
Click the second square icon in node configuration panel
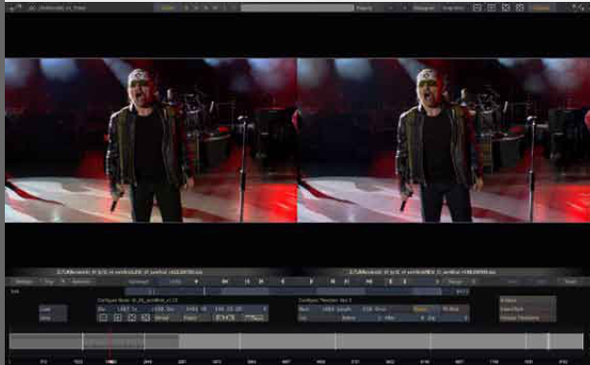pyautogui.click(x=117, y=318)
